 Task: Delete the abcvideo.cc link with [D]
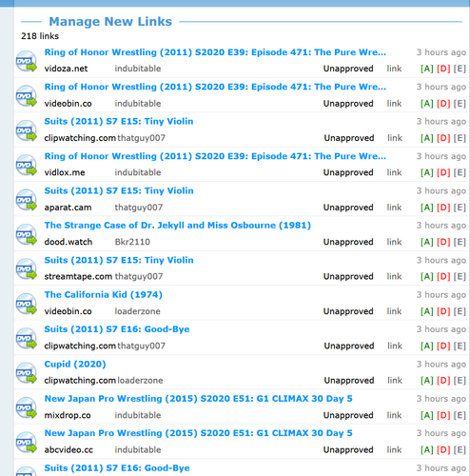pos(443,450)
